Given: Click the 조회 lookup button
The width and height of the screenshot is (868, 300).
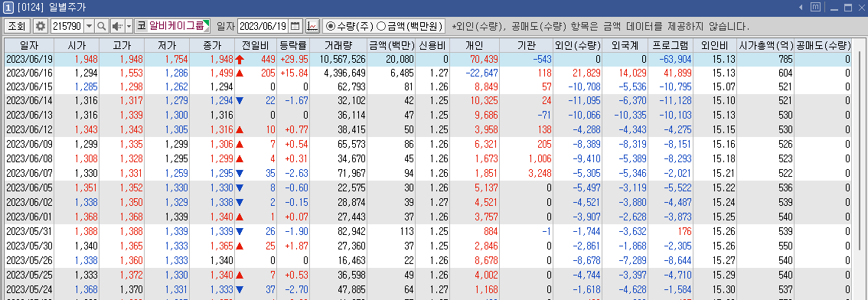Looking at the screenshot, I should point(17,26).
